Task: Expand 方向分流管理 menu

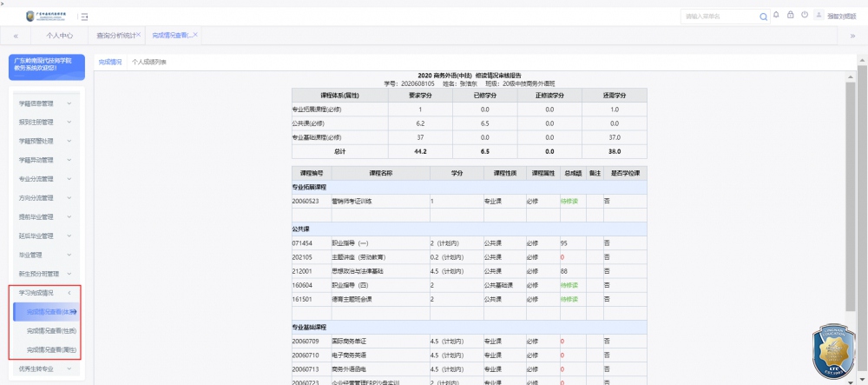Action: coord(45,198)
